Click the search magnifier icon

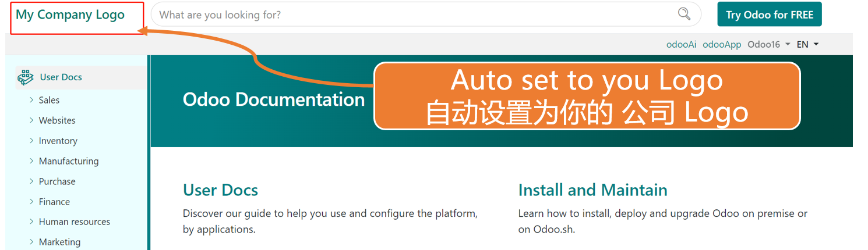pyautogui.click(x=684, y=14)
